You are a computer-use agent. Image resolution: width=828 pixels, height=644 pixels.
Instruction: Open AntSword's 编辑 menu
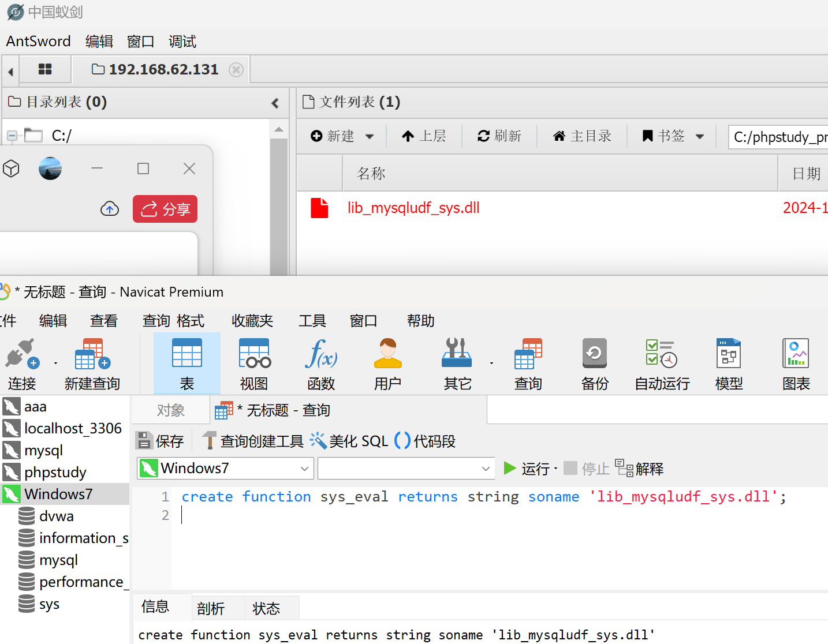[x=99, y=42]
